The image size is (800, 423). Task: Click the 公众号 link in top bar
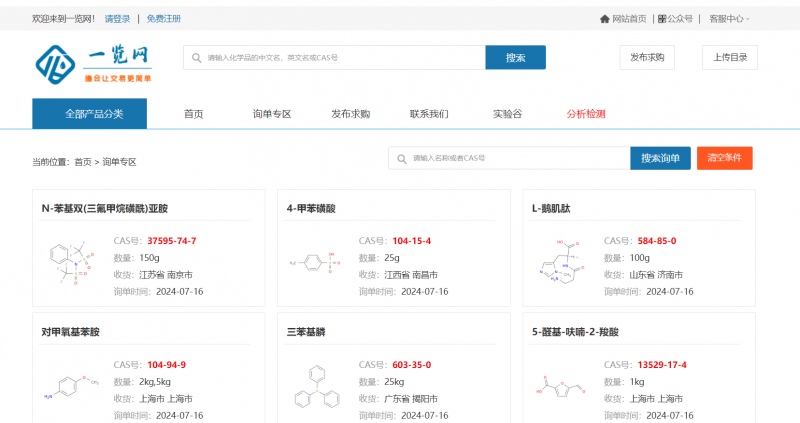tap(680, 19)
